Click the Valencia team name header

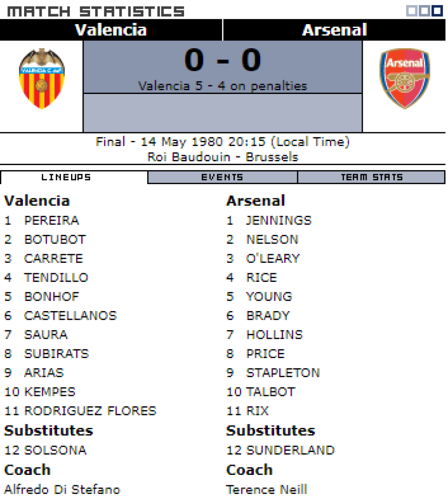[x=111, y=30]
